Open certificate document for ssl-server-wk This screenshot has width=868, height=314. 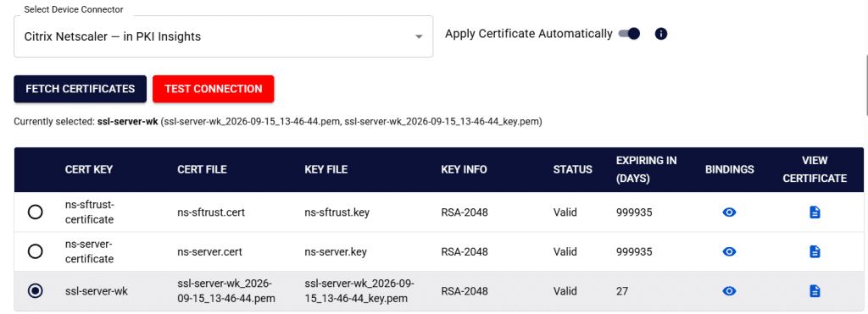pyautogui.click(x=815, y=291)
